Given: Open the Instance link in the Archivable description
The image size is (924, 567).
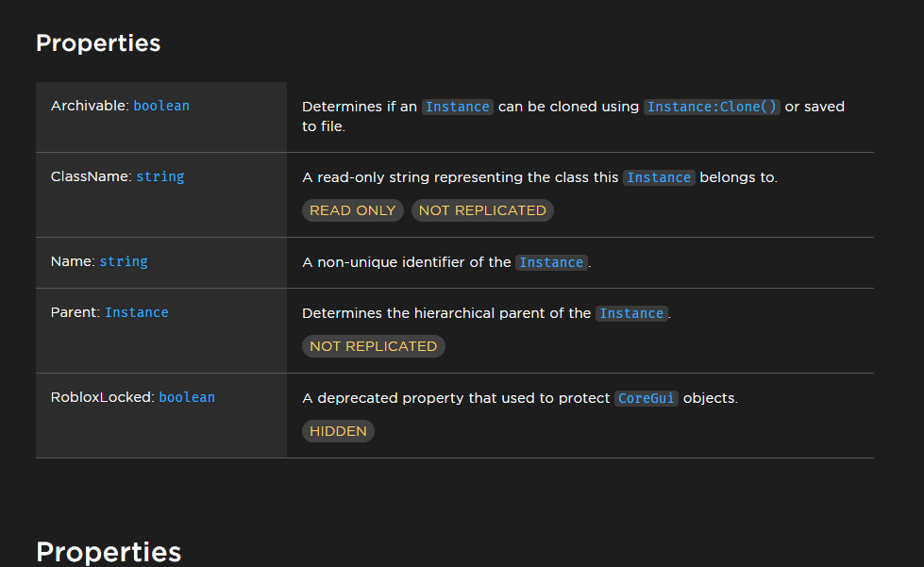Looking at the screenshot, I should 458,108.
